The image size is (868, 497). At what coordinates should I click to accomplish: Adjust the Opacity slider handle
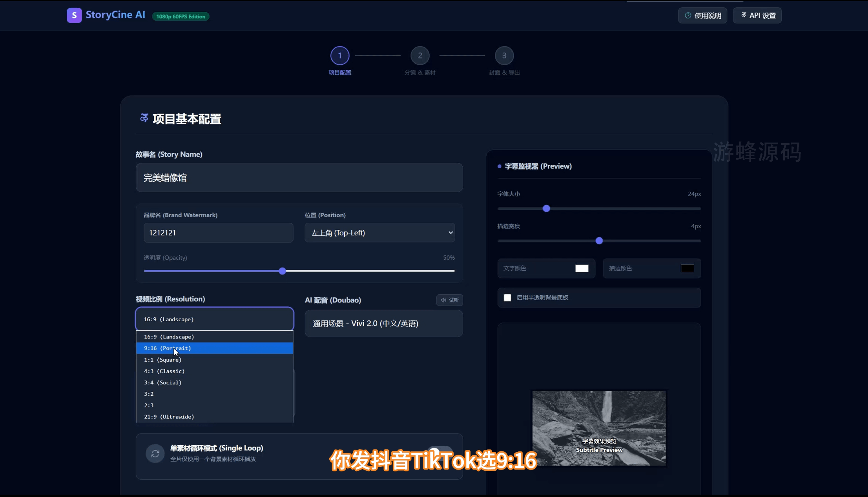click(x=283, y=271)
